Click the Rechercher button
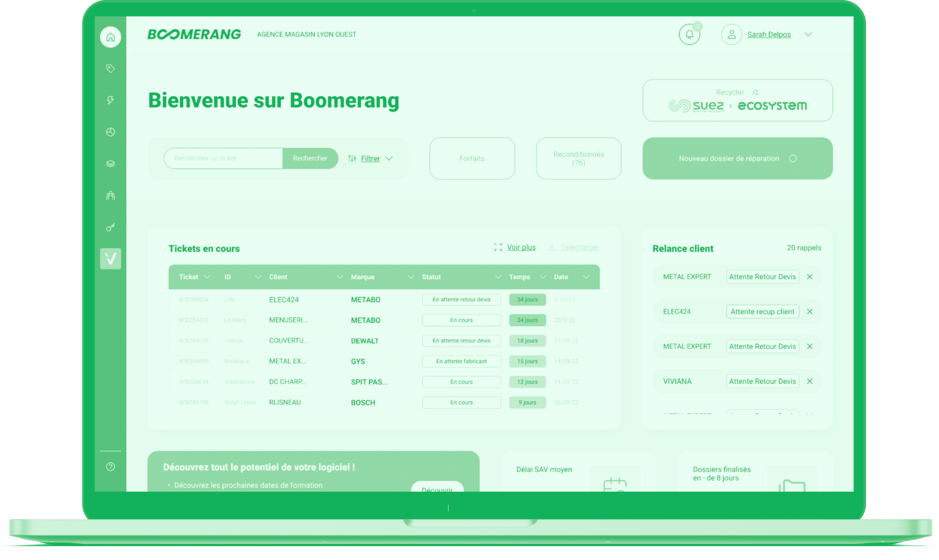939x560 pixels. pos(310,158)
